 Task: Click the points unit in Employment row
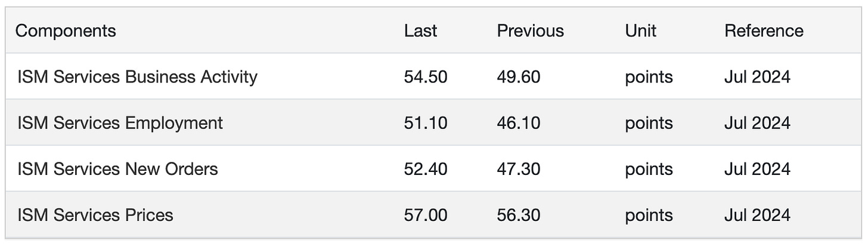[x=649, y=124]
